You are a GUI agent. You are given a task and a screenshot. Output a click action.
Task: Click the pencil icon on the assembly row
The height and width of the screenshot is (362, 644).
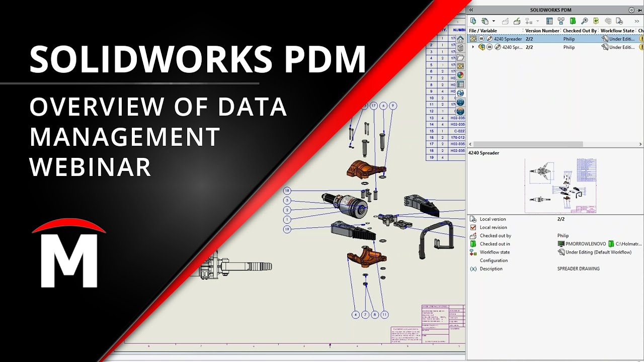click(x=498, y=47)
